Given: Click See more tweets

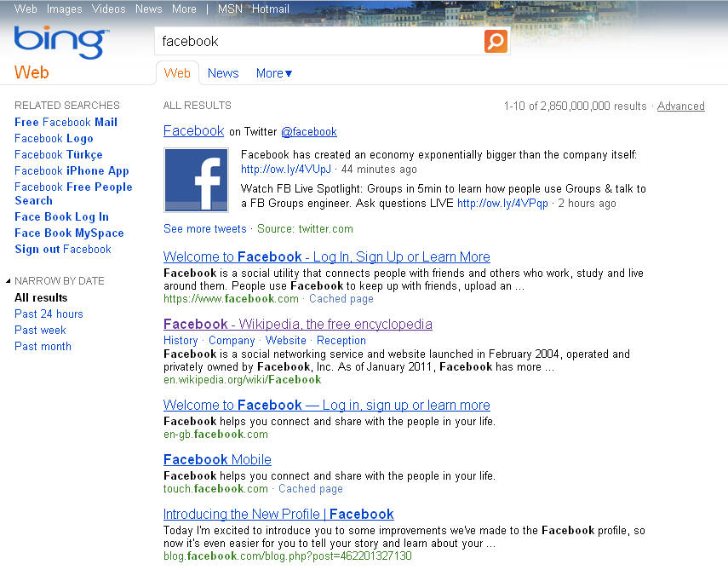Looking at the screenshot, I should pos(204,228).
